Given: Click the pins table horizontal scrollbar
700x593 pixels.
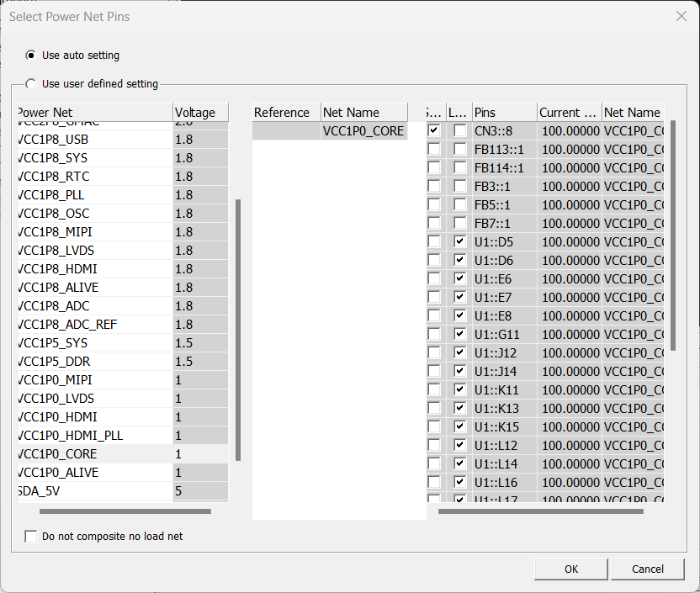Looking at the screenshot, I should [x=540, y=511].
